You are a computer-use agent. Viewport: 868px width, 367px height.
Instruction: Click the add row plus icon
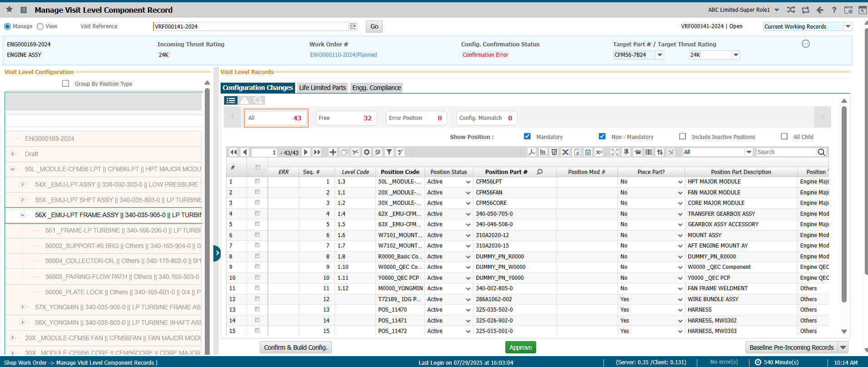click(x=333, y=152)
